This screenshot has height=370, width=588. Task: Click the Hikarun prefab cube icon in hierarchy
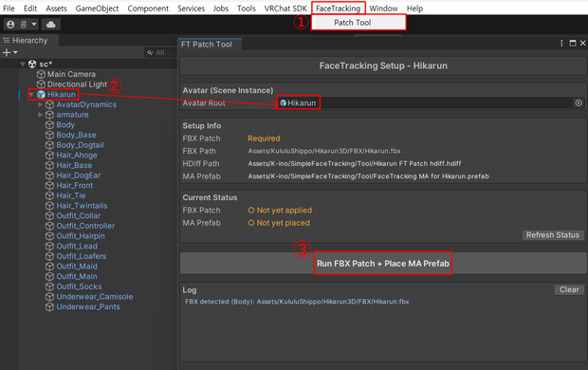coord(41,95)
